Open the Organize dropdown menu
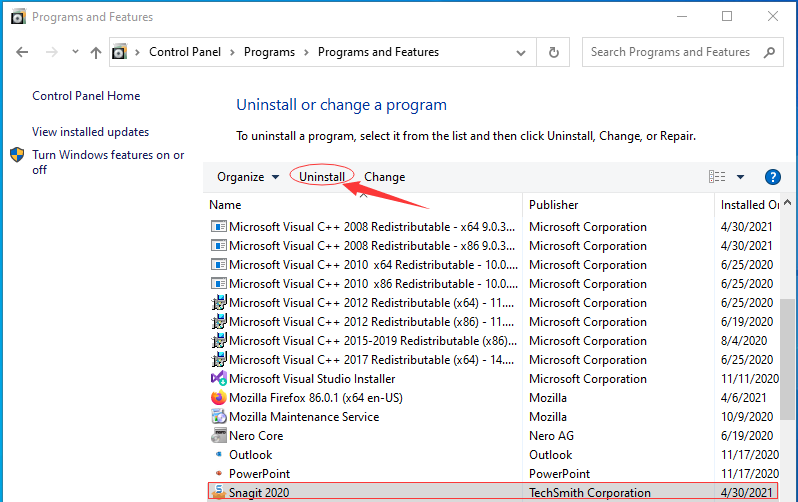Viewport: 798px width, 502px height. 248,177
